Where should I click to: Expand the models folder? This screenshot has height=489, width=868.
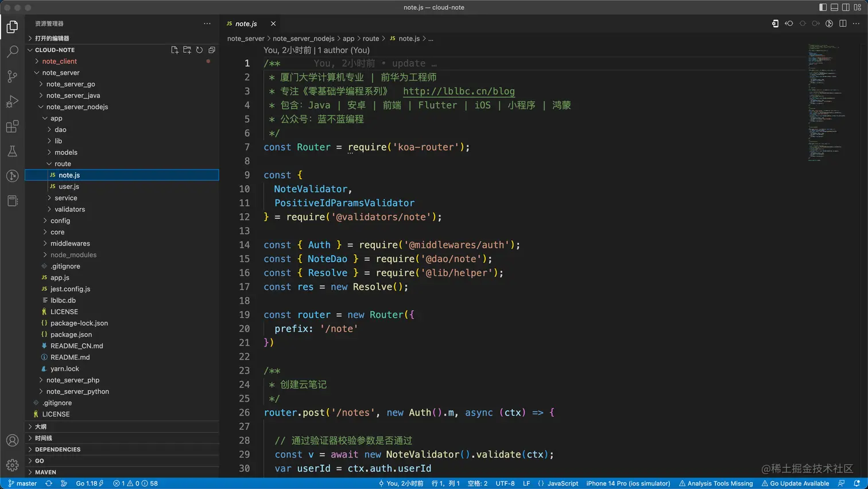(x=122, y=152)
